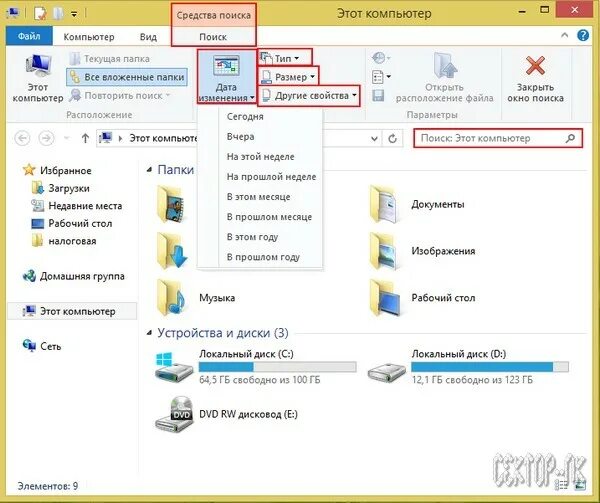The height and width of the screenshot is (503, 600).
Task: Click the save search floppy icon
Action: [x=378, y=96]
